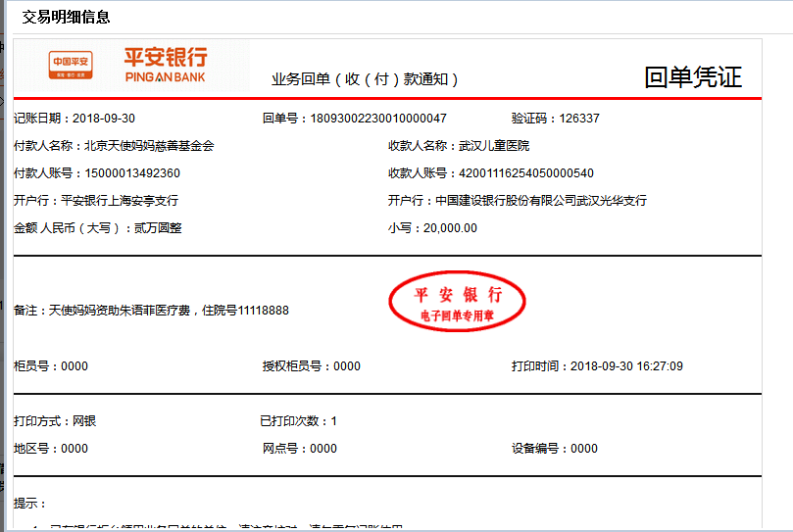Viewport: 793px width, 532px height.
Task: Select the 记账日期 2018-09-30 field
Action: [x=74, y=119]
